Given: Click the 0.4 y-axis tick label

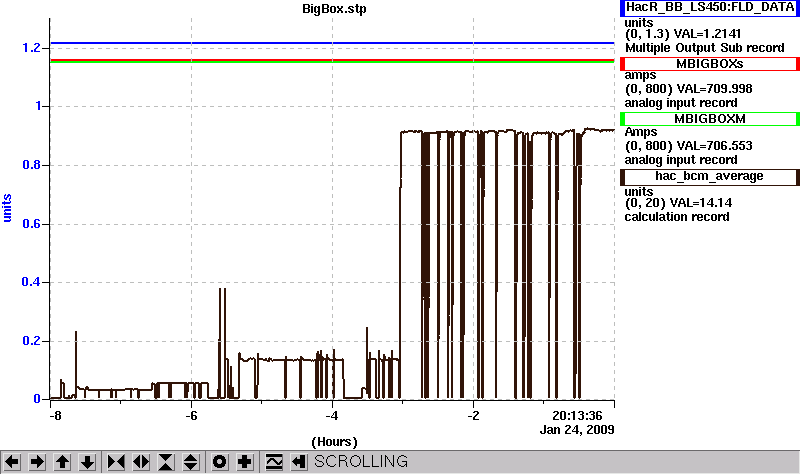Looking at the screenshot, I should point(31,282).
